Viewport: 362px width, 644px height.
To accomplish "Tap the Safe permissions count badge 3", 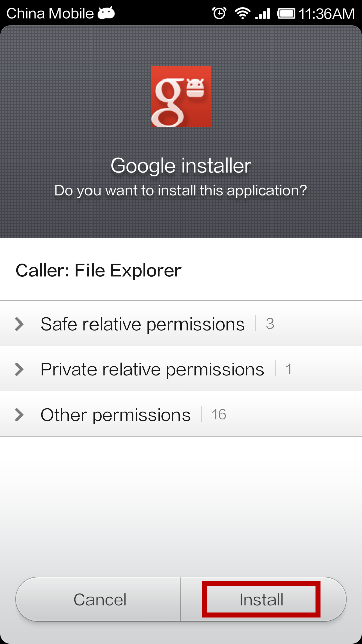I will pos(270,324).
